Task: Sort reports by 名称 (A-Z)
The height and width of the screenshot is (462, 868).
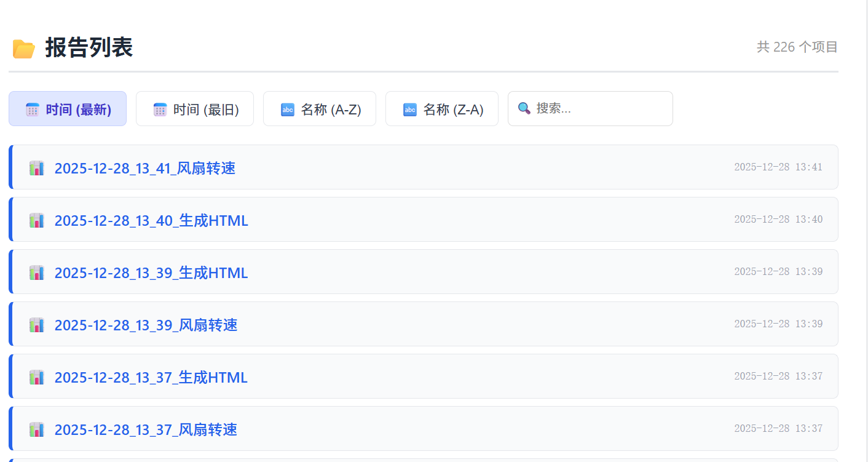Action: (x=319, y=109)
